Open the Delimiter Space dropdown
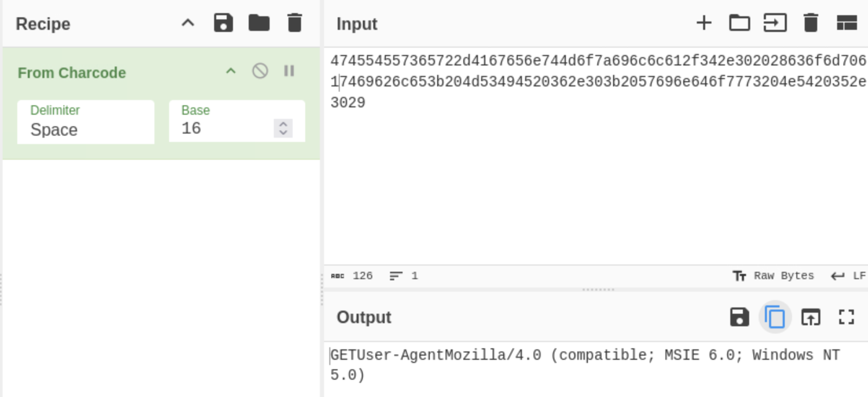 coord(86,122)
